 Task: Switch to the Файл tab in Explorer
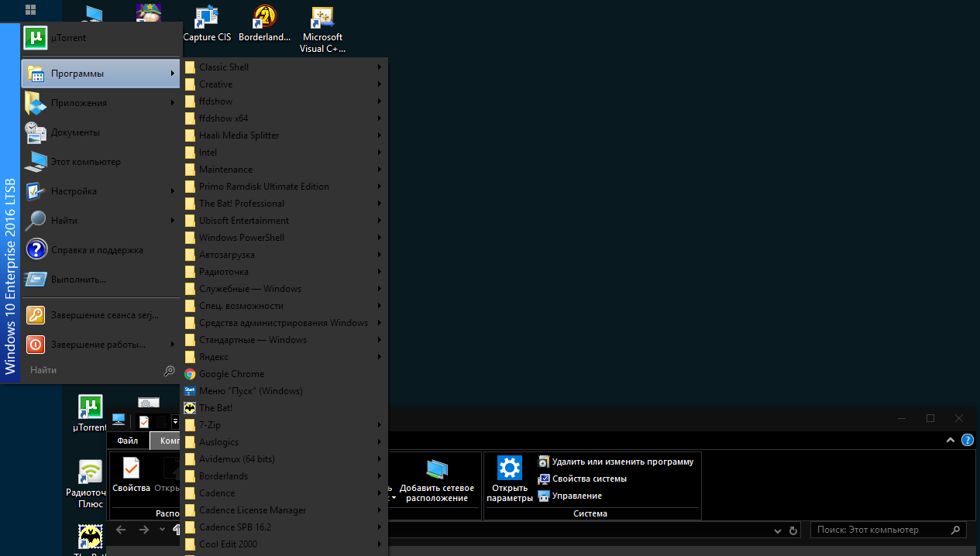128,441
